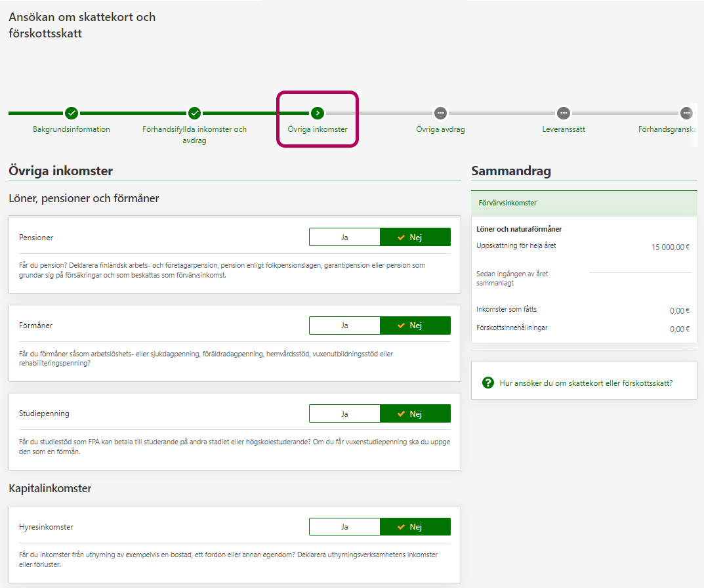Select Nej for Pensioner
This screenshot has width=704, height=588.
pyautogui.click(x=415, y=237)
